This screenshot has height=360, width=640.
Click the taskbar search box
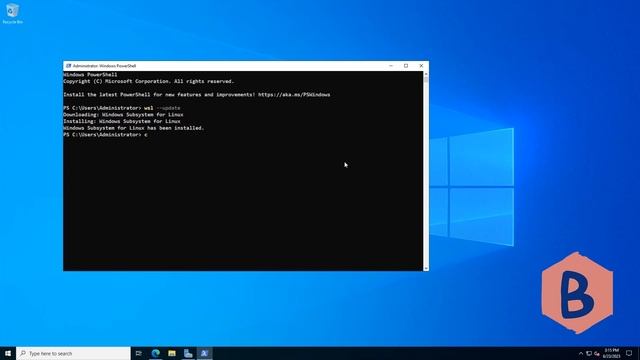73,353
